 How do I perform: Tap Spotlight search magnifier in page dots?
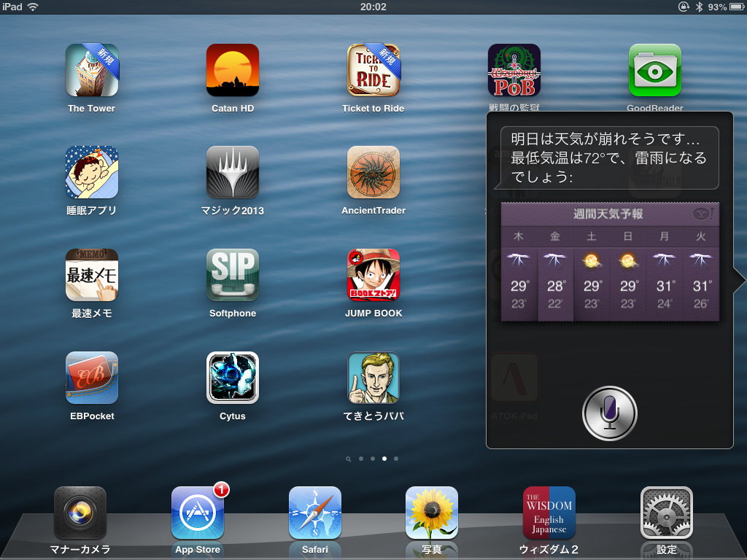coord(349,459)
